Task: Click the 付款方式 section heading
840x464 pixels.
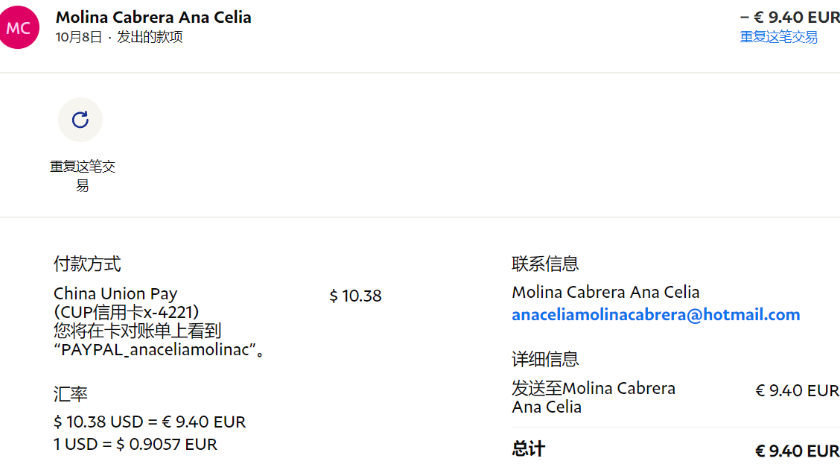Action: click(x=87, y=264)
